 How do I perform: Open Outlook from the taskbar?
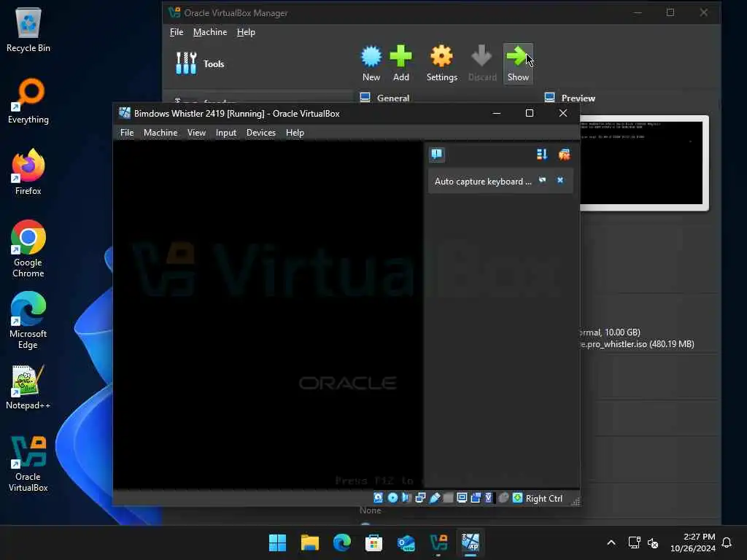406,542
